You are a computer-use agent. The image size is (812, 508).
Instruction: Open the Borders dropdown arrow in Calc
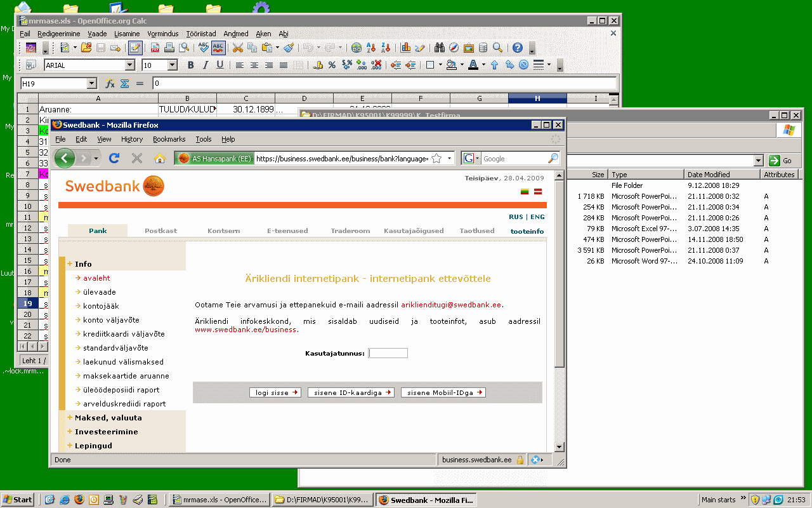click(x=440, y=65)
